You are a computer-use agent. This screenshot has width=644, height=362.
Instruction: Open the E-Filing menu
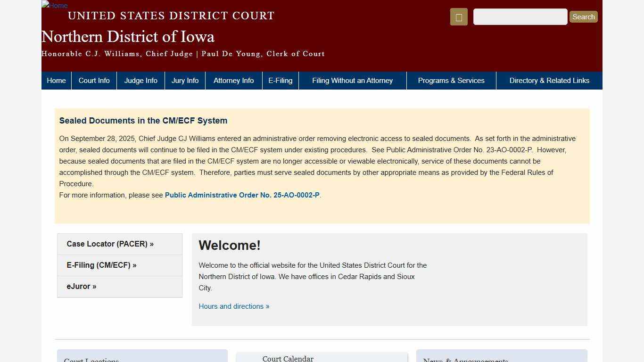280,80
